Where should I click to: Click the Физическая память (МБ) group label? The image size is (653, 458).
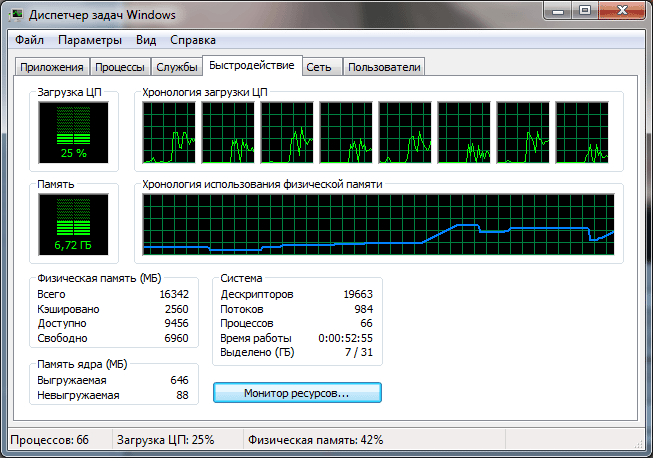coord(99,278)
